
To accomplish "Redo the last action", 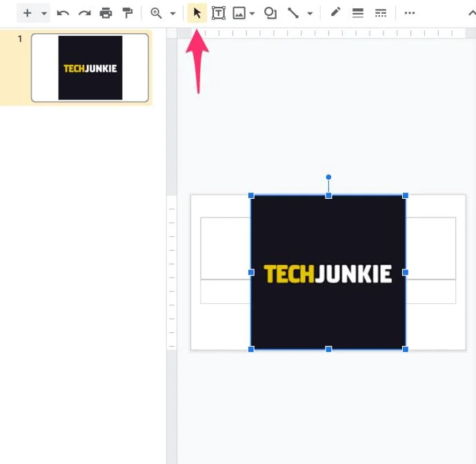I will (x=84, y=13).
